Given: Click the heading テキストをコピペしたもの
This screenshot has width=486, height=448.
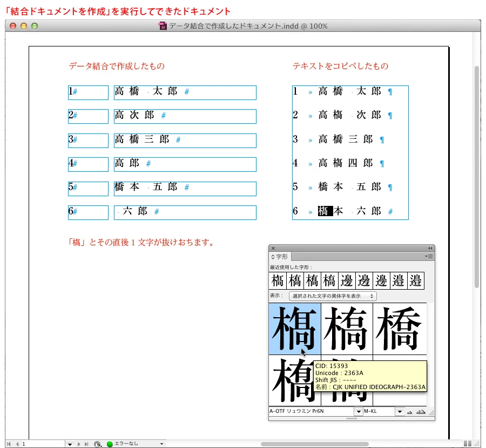Looking at the screenshot, I should (341, 66).
